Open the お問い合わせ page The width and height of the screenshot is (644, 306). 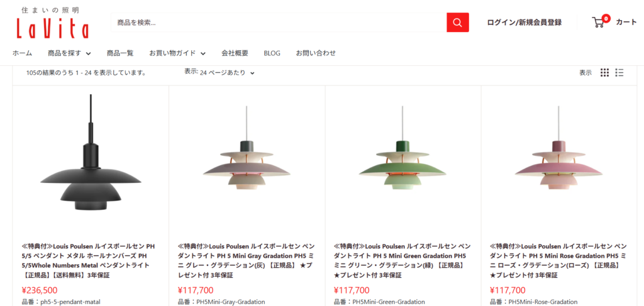[316, 53]
